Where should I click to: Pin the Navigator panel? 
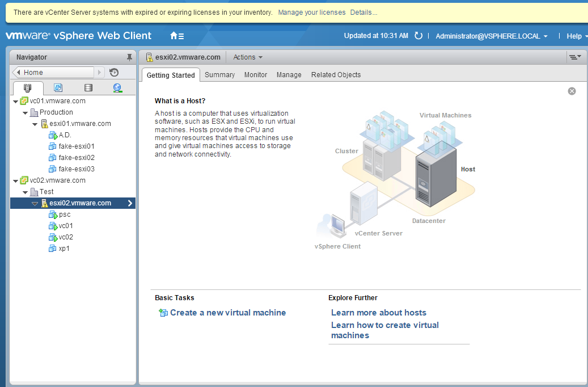click(129, 57)
